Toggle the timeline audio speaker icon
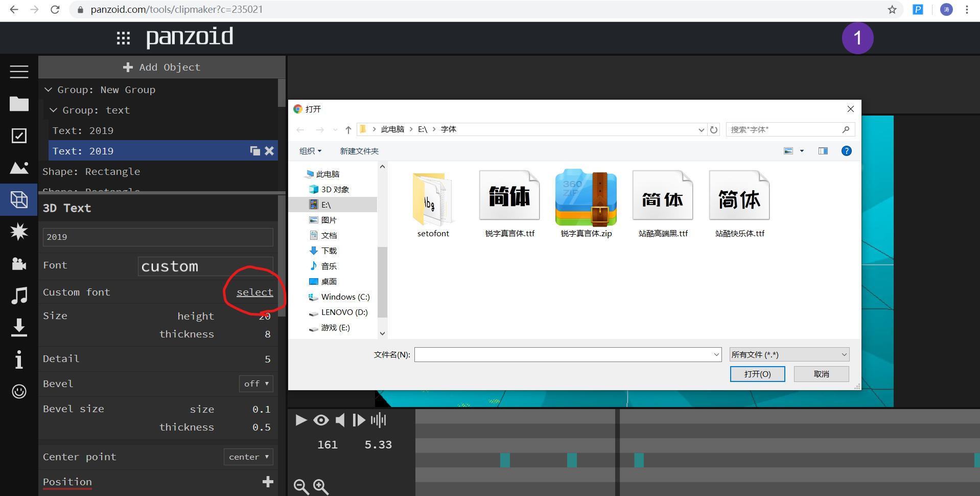 340,420
